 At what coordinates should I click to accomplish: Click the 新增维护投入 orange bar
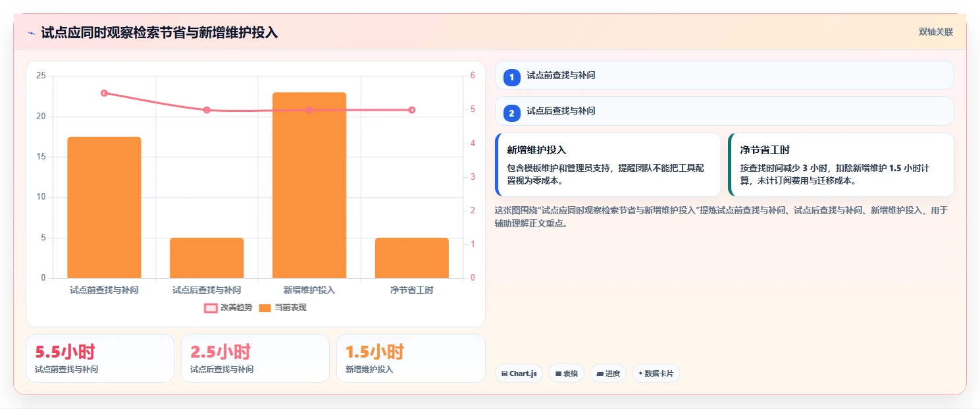point(309,185)
